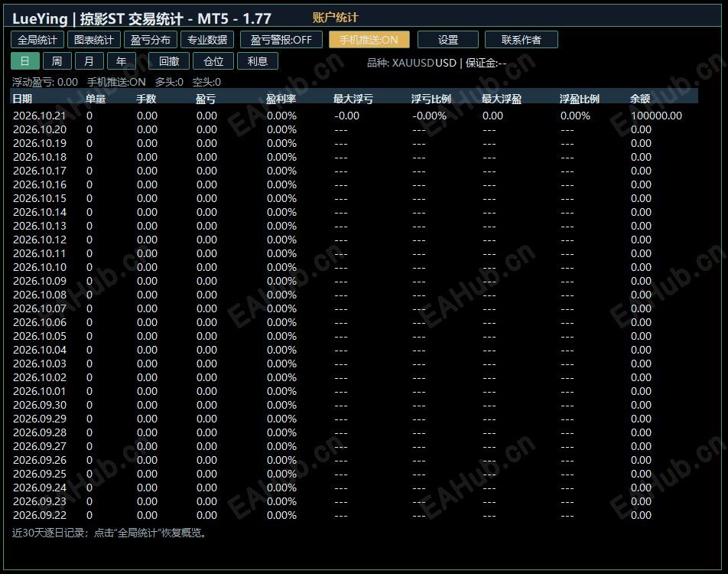Open 盈亏分布 panel
The height and width of the screenshot is (574, 728).
151,40
